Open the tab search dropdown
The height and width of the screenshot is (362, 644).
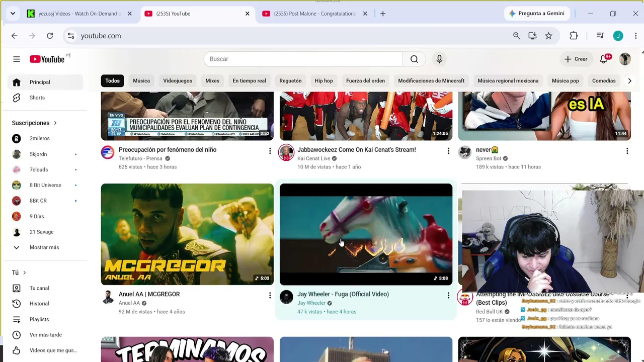(13, 14)
